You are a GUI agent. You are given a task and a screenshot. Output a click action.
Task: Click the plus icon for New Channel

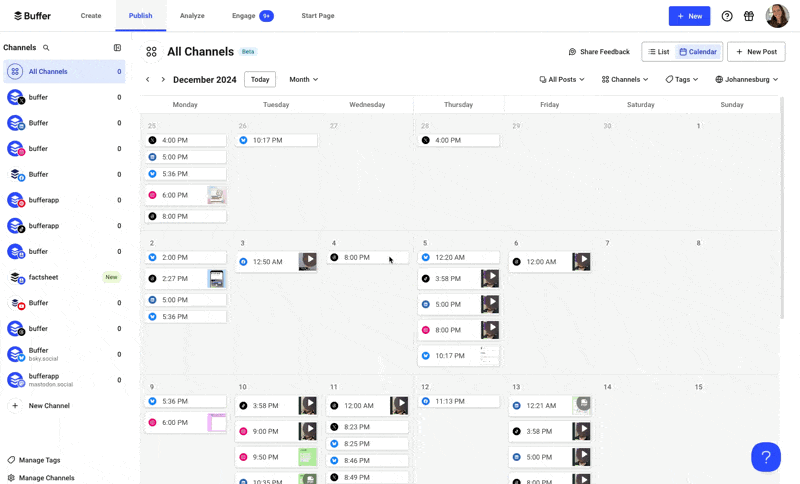(x=15, y=405)
